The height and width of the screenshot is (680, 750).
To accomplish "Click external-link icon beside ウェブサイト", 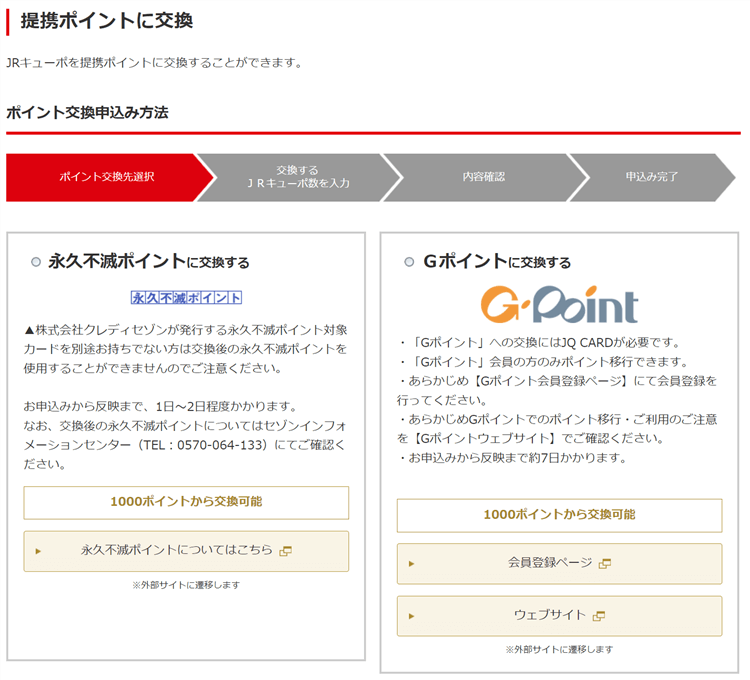I will [x=599, y=616].
